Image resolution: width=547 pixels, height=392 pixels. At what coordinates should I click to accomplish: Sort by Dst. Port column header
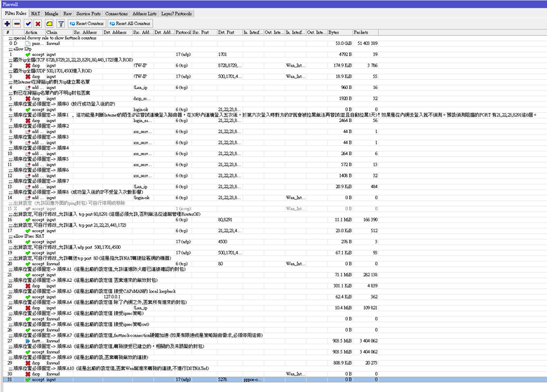(x=229, y=32)
